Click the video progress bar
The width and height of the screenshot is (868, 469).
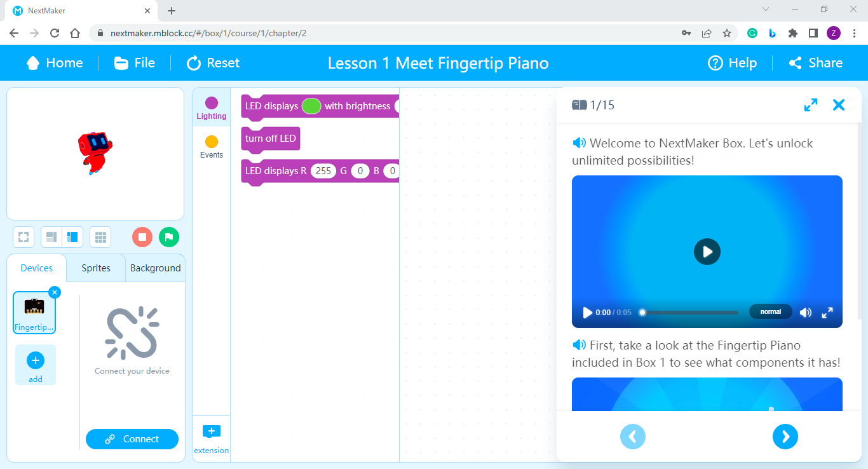tap(690, 313)
